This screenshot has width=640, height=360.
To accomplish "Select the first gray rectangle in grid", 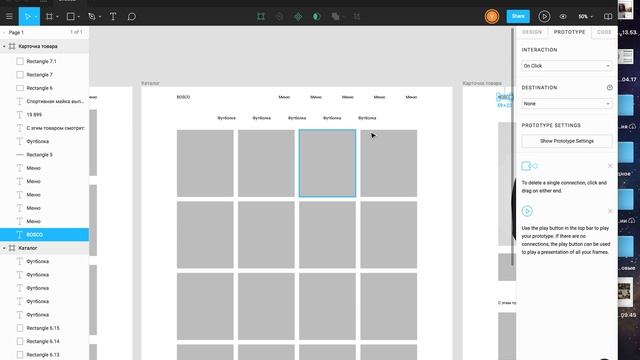I will (205, 163).
